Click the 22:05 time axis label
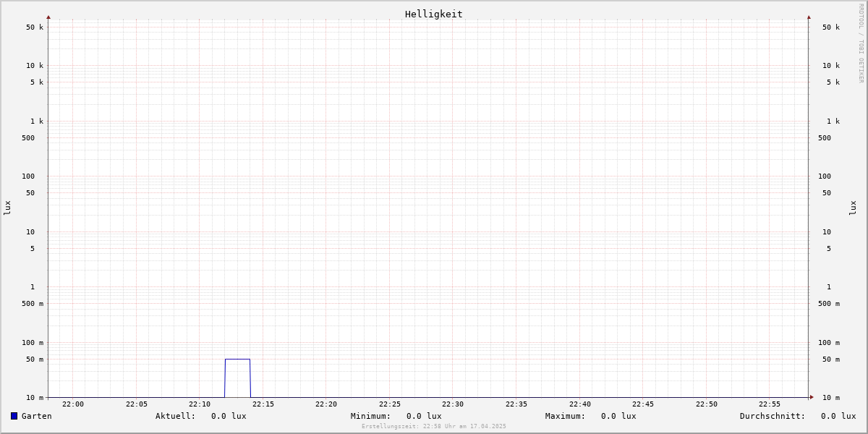 pyautogui.click(x=137, y=404)
